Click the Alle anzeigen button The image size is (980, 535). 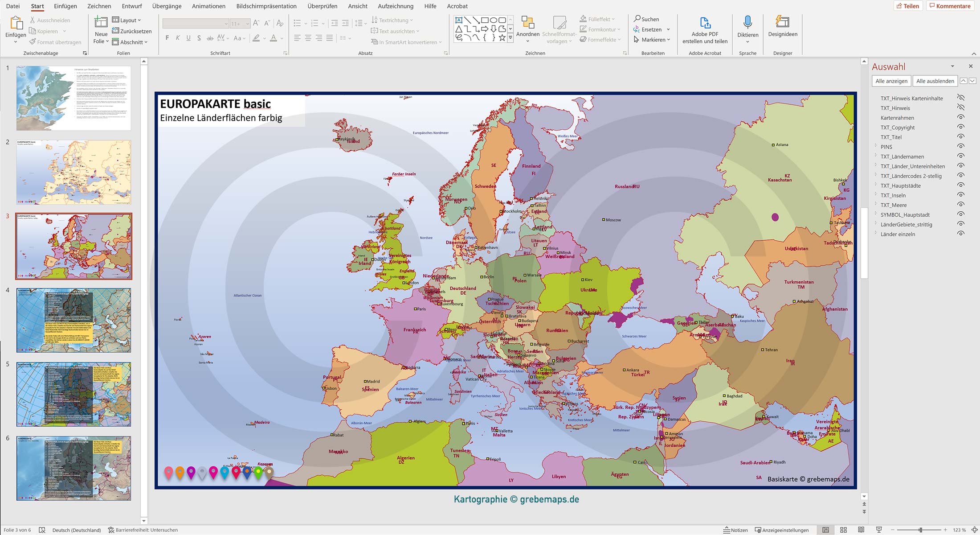pos(892,81)
